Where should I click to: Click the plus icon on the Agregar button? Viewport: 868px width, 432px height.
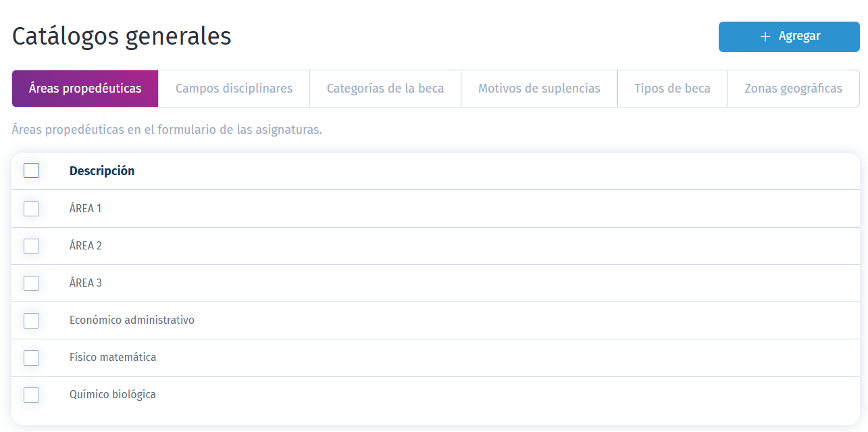tap(764, 37)
